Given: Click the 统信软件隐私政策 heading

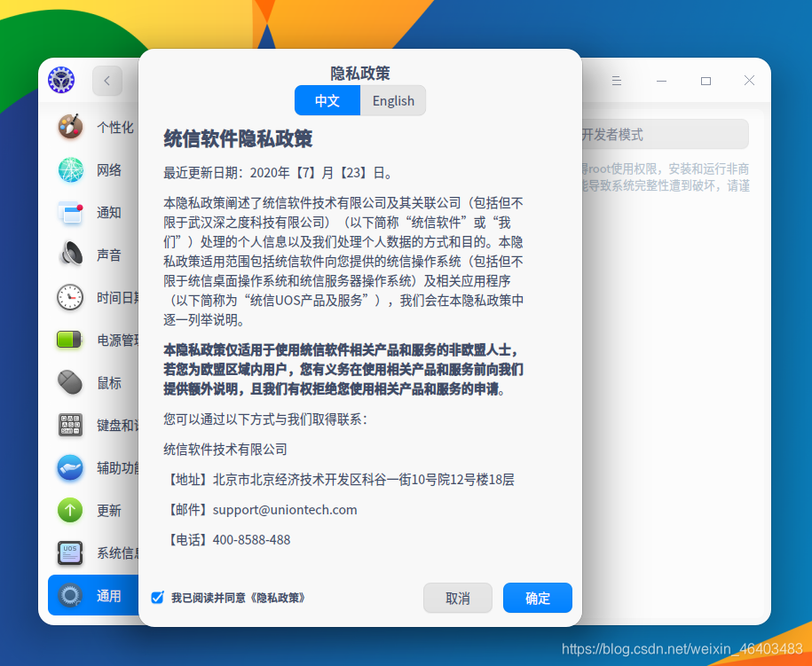Looking at the screenshot, I should [x=238, y=138].
